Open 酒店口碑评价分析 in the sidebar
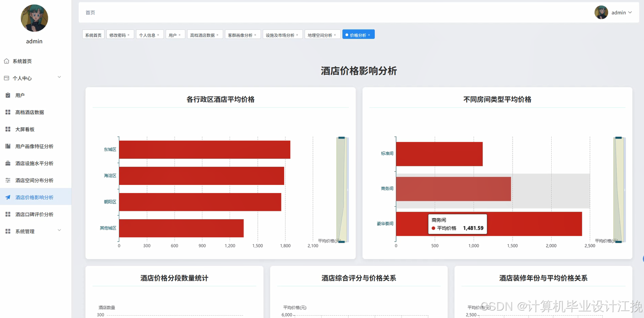The height and width of the screenshot is (318, 644). (x=35, y=214)
